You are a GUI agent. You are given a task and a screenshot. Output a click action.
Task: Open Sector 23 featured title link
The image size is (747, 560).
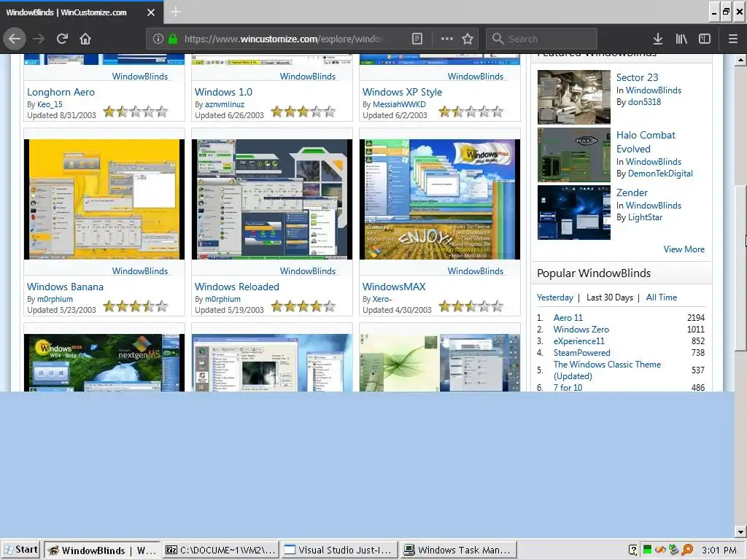637,77
